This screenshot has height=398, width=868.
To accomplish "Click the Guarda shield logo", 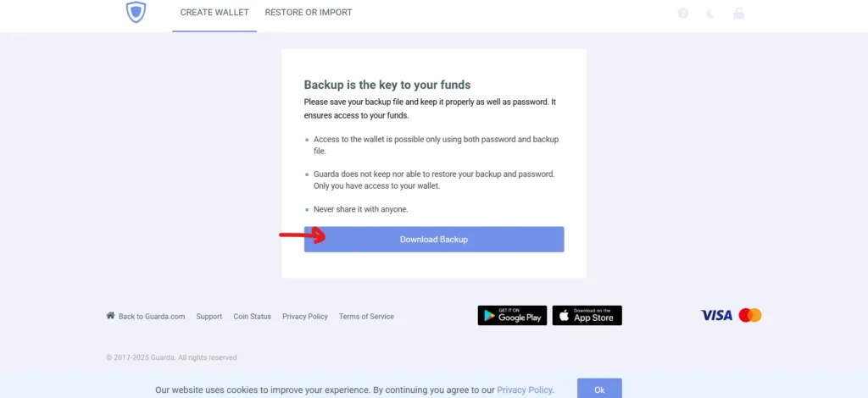I will pos(136,12).
